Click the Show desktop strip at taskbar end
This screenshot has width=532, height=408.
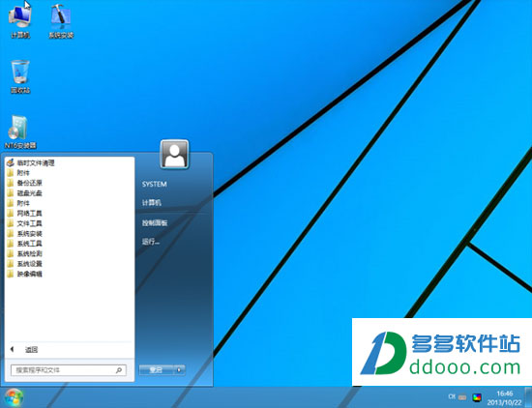(528, 397)
